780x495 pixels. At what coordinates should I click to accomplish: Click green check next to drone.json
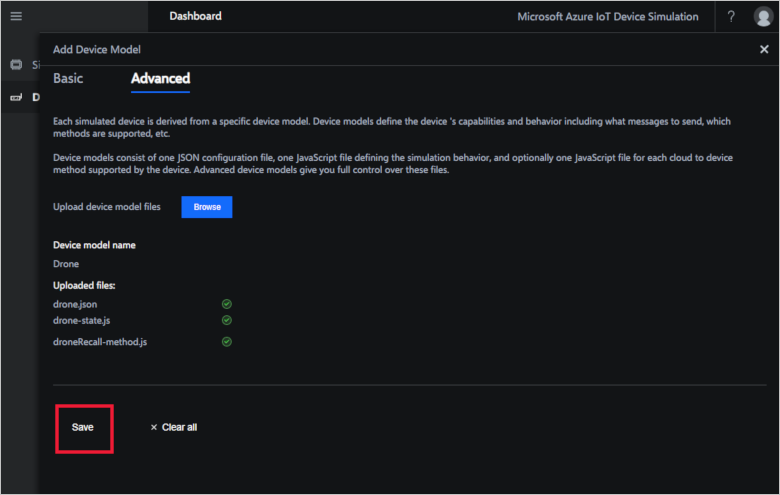tap(226, 303)
